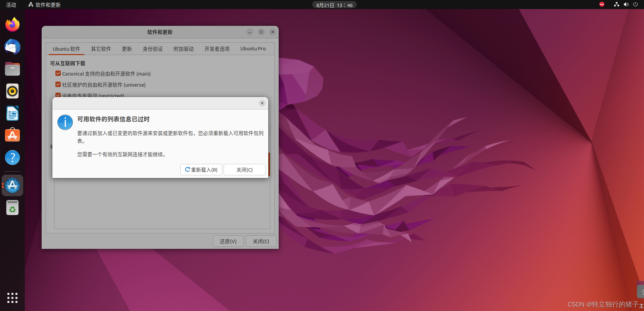Open Ubuntu Software store in the dock

coord(12,135)
